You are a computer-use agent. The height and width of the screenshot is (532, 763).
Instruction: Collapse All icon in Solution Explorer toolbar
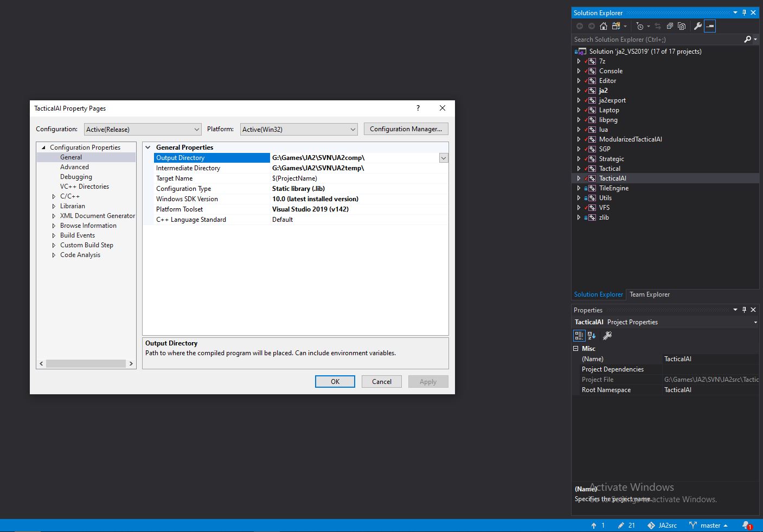[670, 26]
